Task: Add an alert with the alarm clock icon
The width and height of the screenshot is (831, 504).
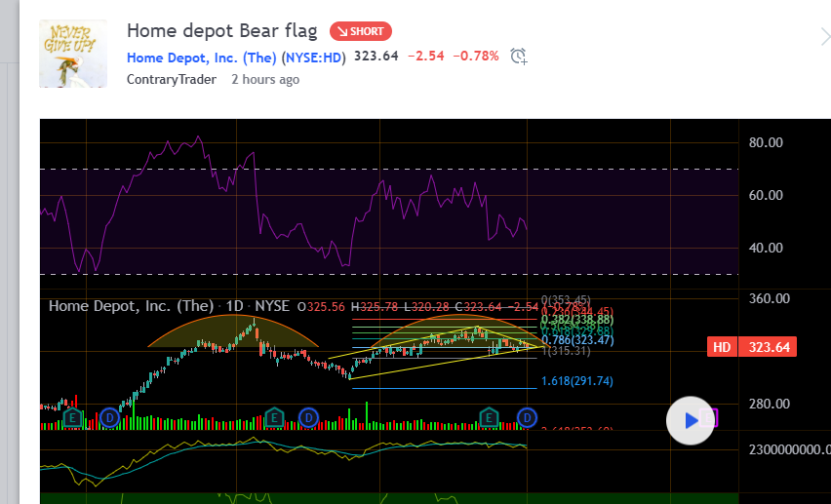Action: pos(519,57)
